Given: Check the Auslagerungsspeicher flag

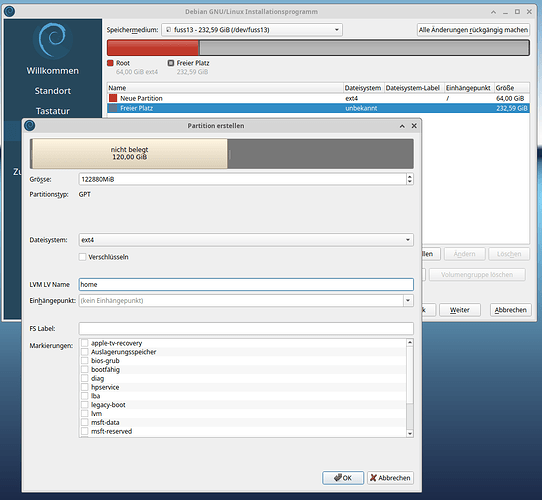Looking at the screenshot, I should pyautogui.click(x=85, y=352).
